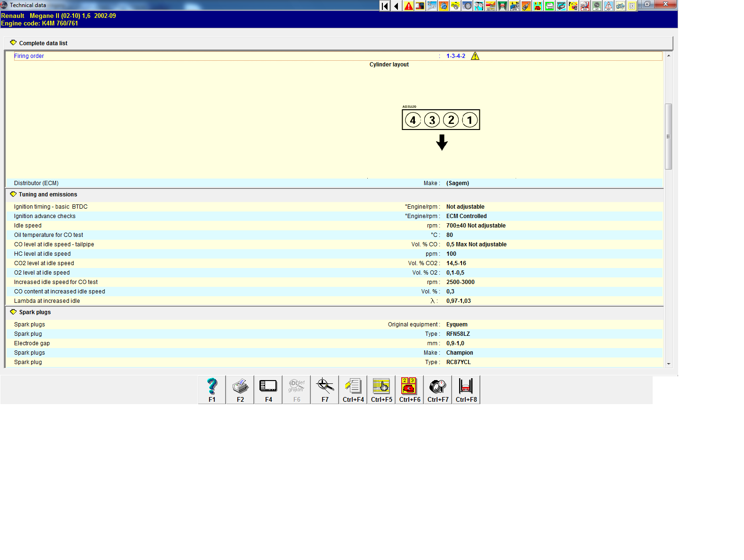
Task: Click the Ctrl+F6 fuse box button
Action: pyautogui.click(x=410, y=390)
